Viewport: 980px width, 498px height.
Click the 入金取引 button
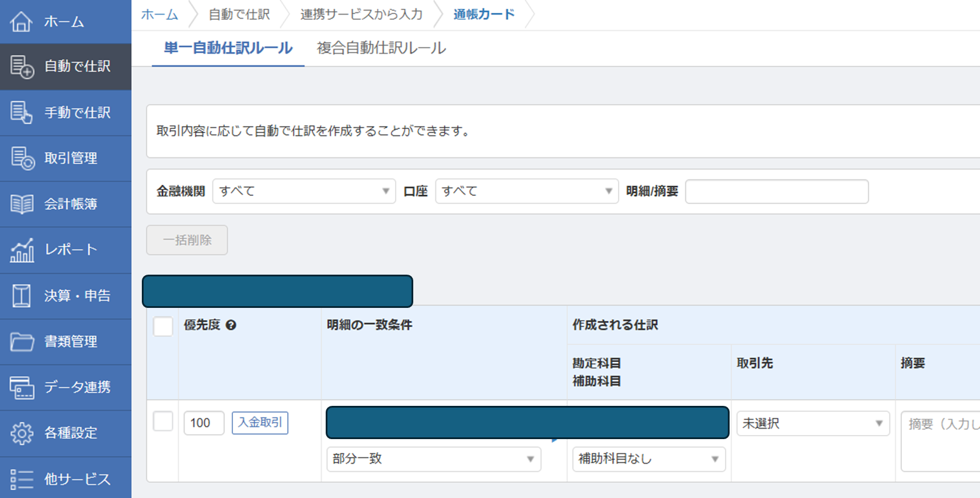pyautogui.click(x=260, y=423)
